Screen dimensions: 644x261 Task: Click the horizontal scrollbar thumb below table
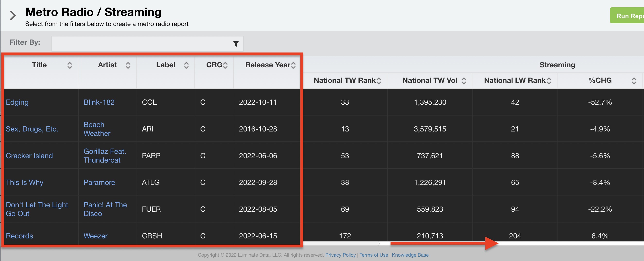341,243
